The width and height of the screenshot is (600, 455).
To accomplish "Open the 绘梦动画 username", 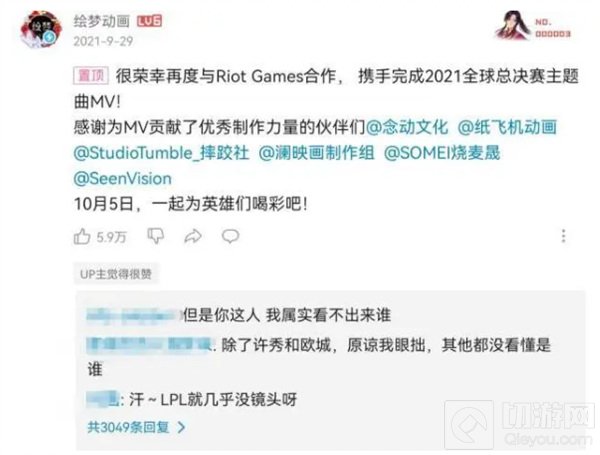I will [102, 21].
